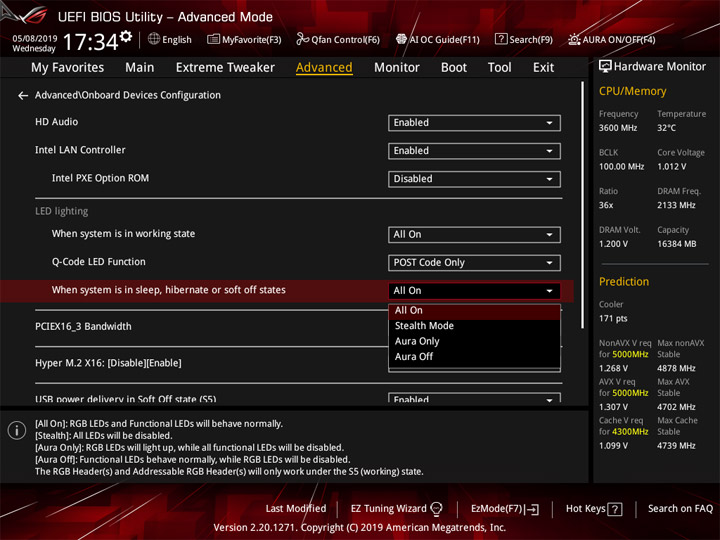Click the info circle icon

[17, 430]
